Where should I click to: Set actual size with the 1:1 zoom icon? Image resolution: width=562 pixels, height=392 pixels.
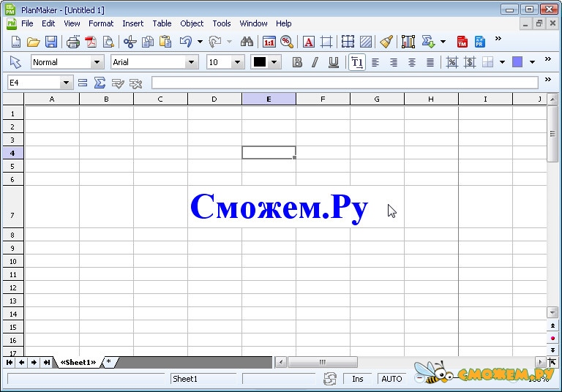[269, 42]
